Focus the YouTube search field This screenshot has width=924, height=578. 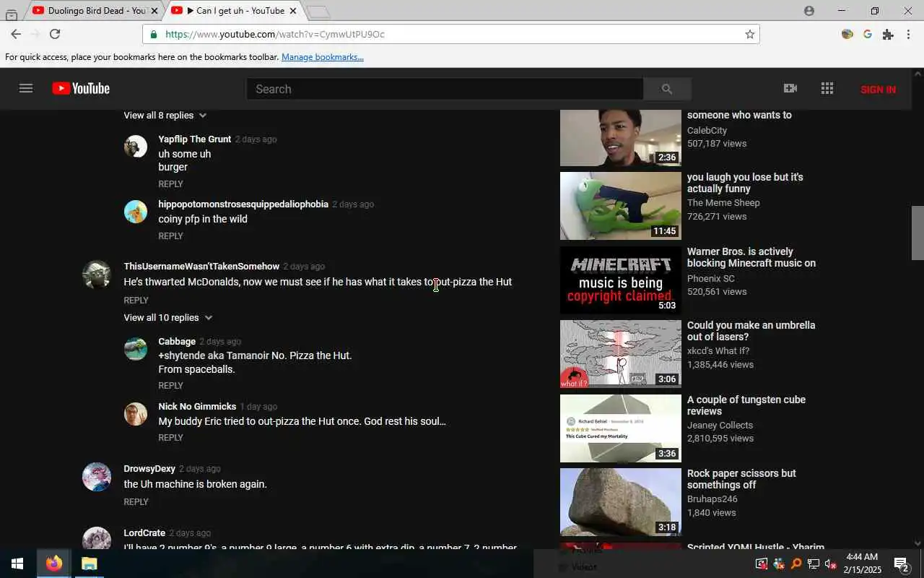pos(445,89)
